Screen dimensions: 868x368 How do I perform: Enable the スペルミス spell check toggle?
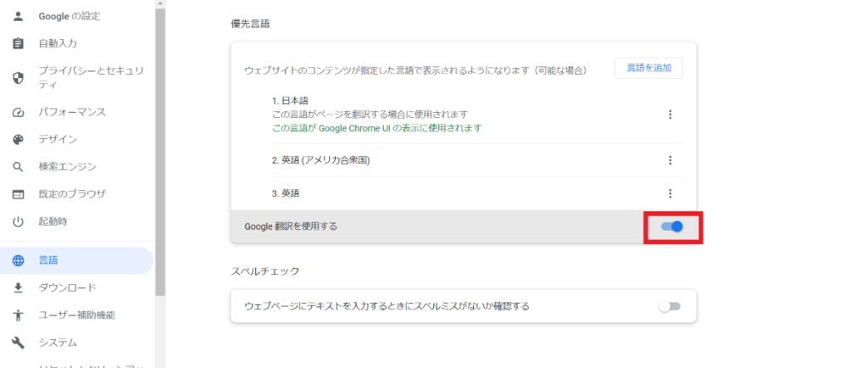(670, 306)
